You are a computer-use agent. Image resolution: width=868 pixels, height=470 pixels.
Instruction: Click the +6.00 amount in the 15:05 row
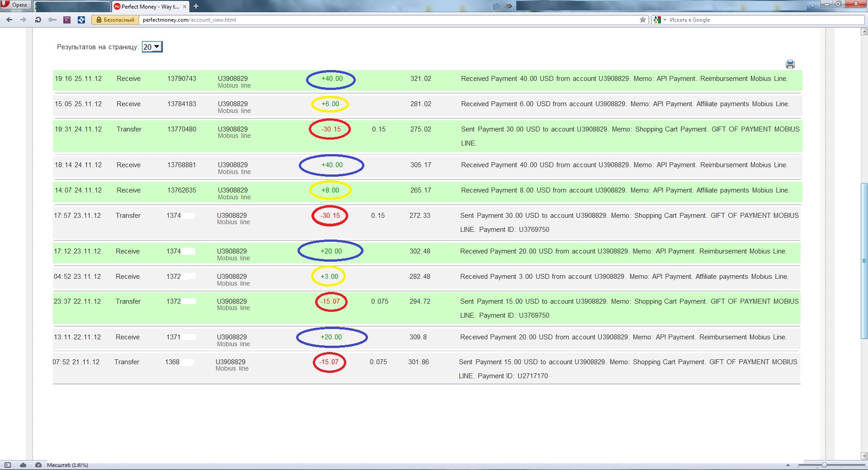point(330,104)
